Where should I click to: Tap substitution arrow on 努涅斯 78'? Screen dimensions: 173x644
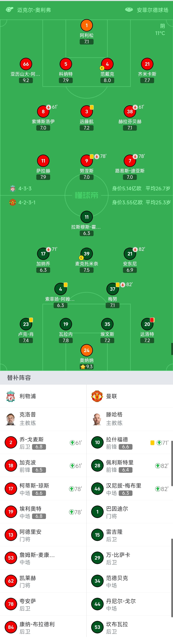point(97,156)
